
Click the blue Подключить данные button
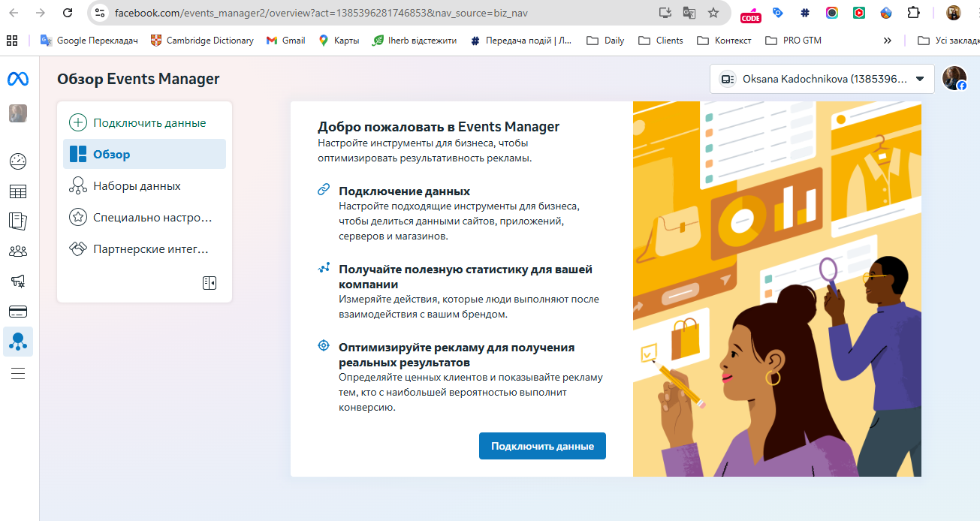[542, 446]
